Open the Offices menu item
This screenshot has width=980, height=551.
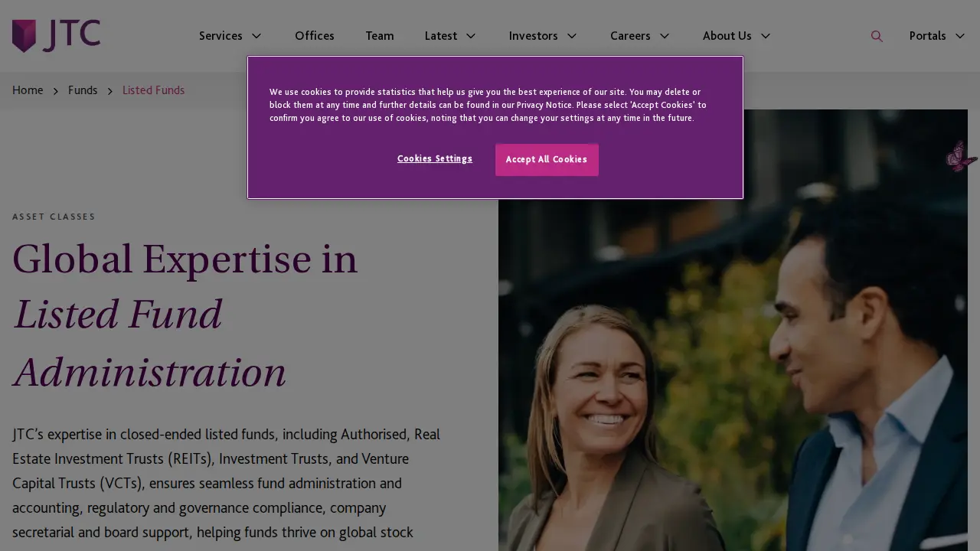point(315,36)
